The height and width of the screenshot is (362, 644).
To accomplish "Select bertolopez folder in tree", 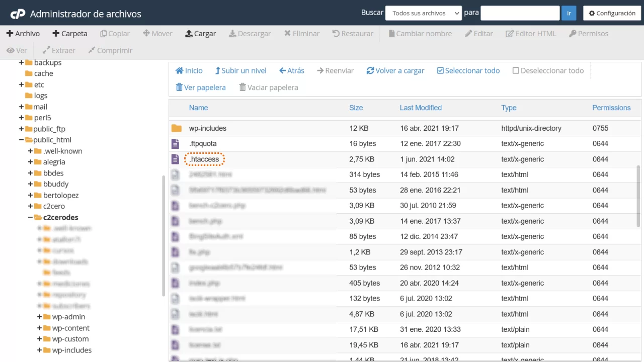I will coord(61,196).
